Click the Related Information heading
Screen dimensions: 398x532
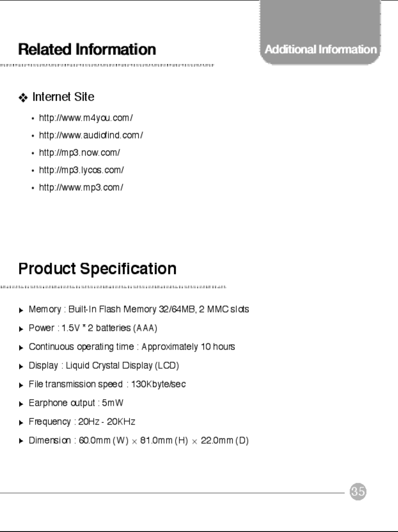click(x=87, y=49)
